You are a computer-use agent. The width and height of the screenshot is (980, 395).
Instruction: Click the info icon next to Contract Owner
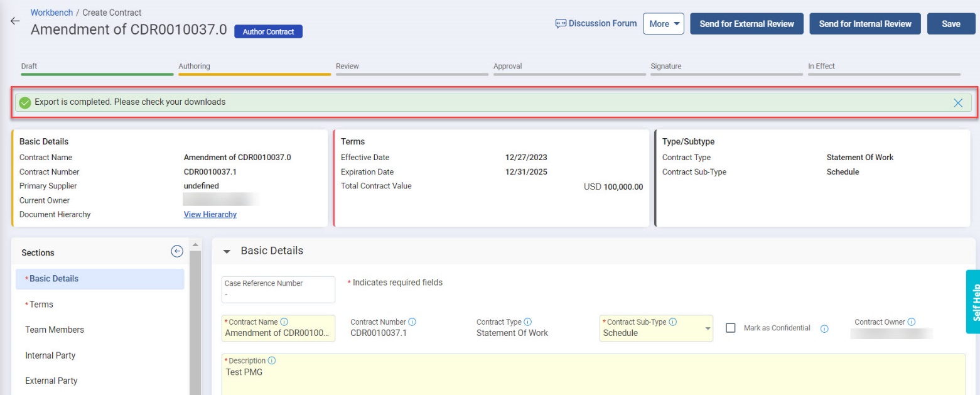pos(911,322)
